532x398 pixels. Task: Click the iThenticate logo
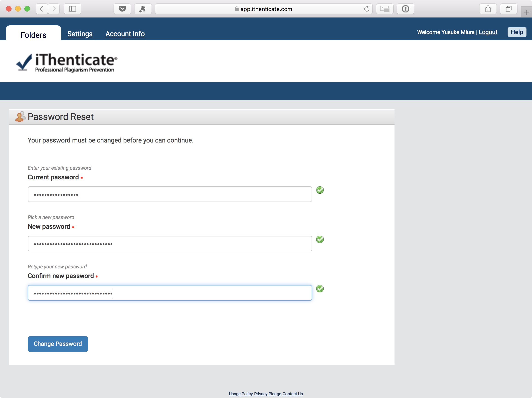click(x=67, y=62)
